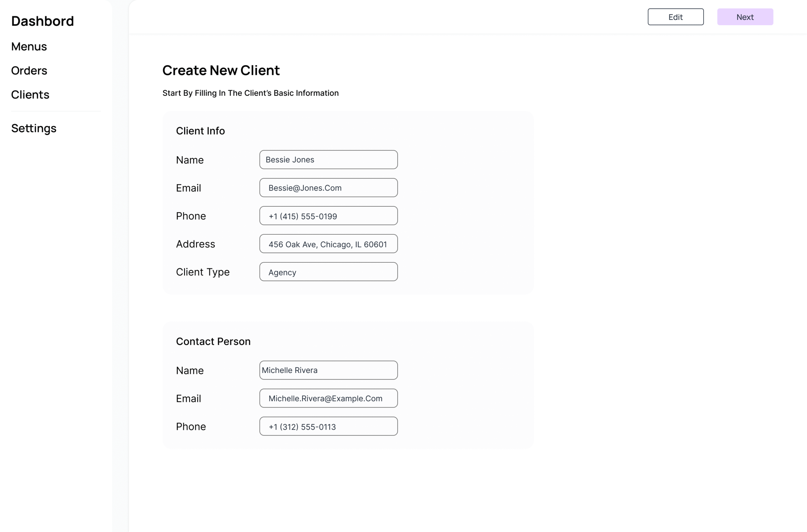Viewport: 807px width, 532px height.
Task: Click the Edit button
Action: click(x=675, y=17)
